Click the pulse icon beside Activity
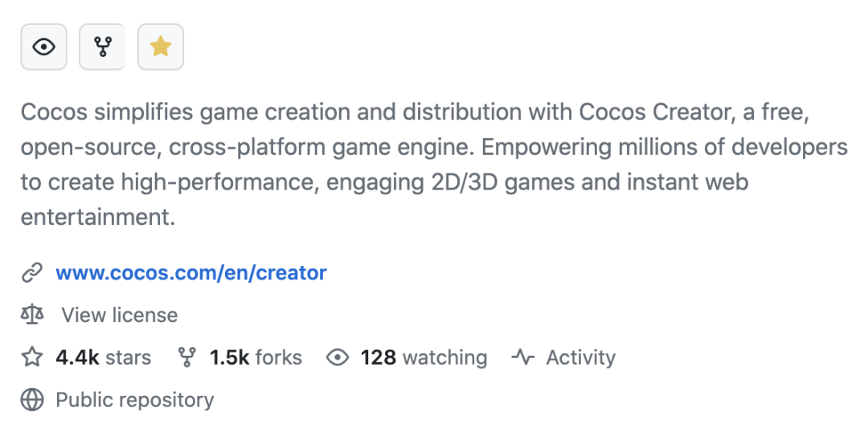The image size is (868, 428). [x=523, y=357]
